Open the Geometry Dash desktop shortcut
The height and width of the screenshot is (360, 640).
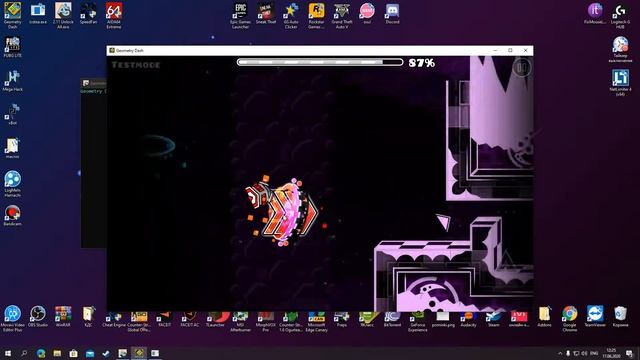[13, 15]
